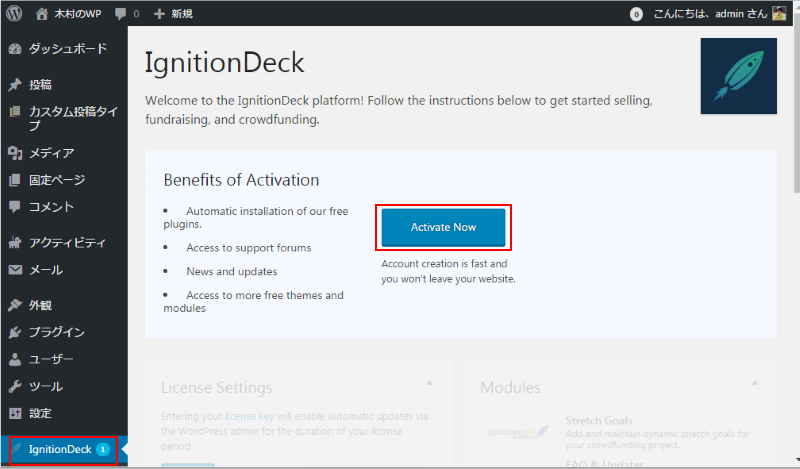Open the 固定ページ pages menu

(x=56, y=180)
